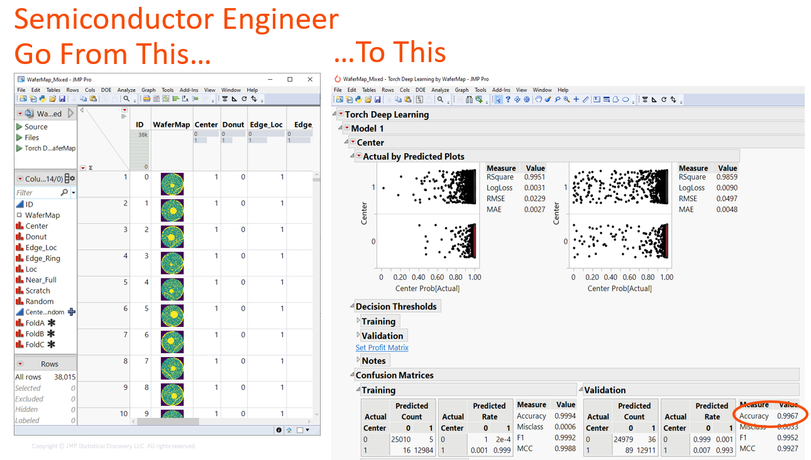Run the Torch D...aferMap table script

tap(19, 149)
